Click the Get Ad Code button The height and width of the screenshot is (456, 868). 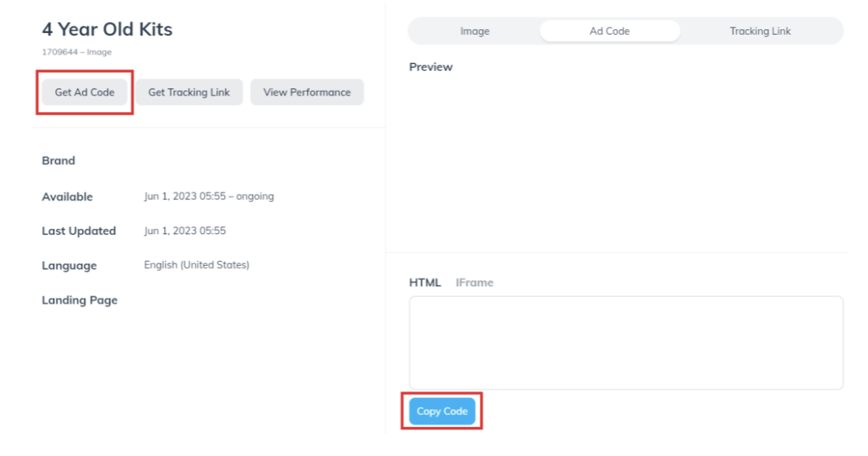pyautogui.click(x=84, y=92)
